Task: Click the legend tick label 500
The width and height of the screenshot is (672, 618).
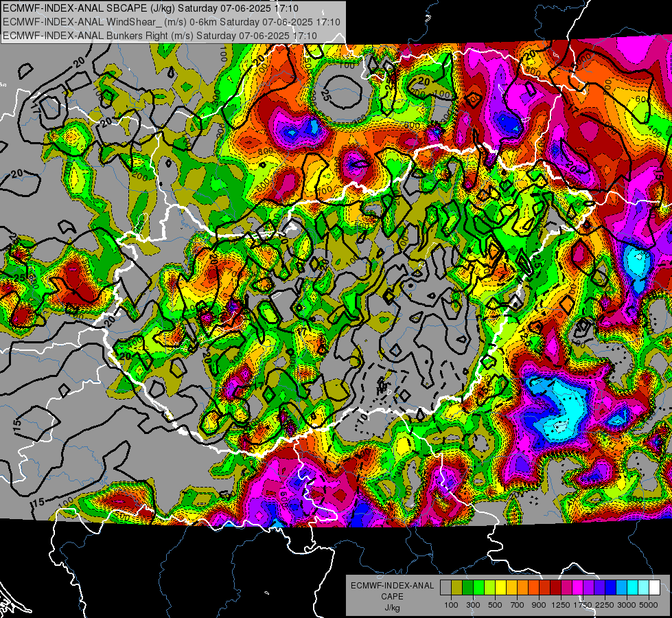Action: tap(495, 605)
